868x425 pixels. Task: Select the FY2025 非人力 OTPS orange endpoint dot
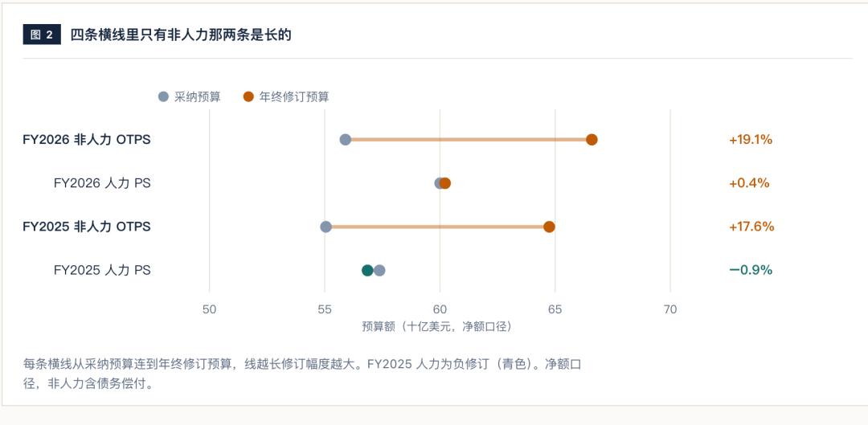(549, 227)
